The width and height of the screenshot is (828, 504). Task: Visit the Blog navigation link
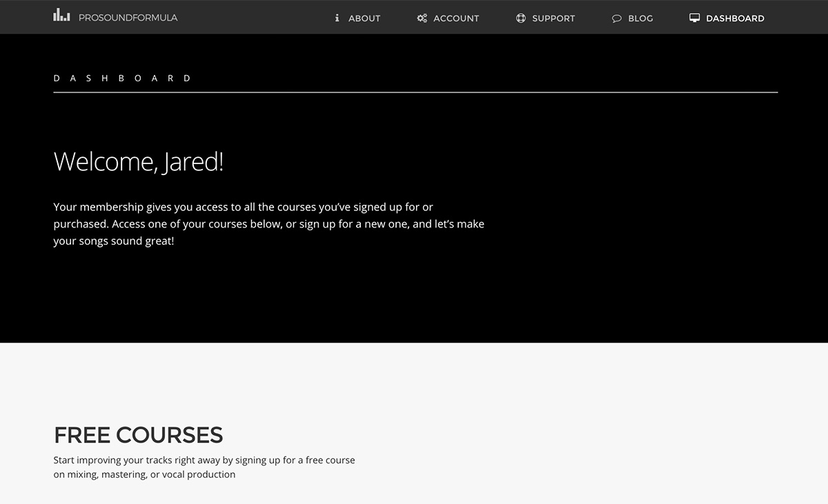click(x=640, y=19)
